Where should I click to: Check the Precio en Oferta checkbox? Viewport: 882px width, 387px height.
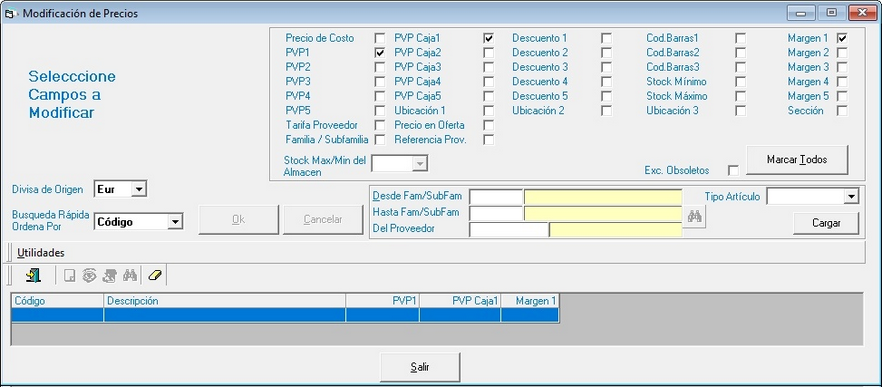[489, 125]
